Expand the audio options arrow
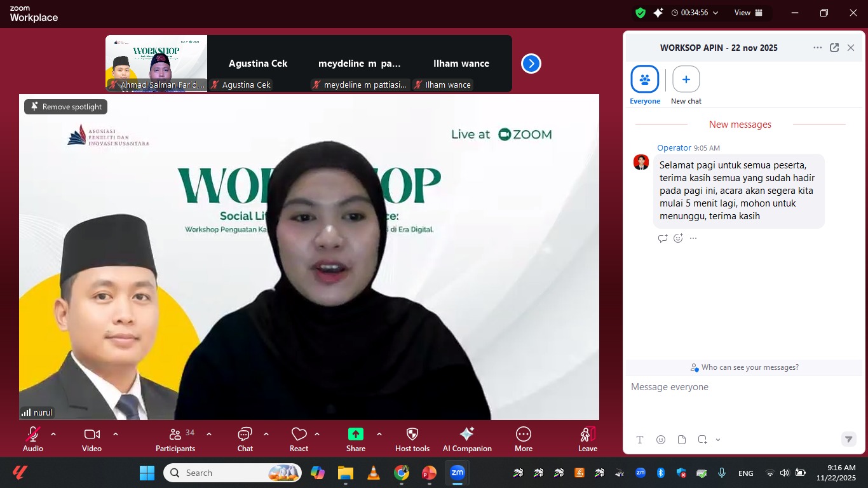868x488 pixels. 53,434
